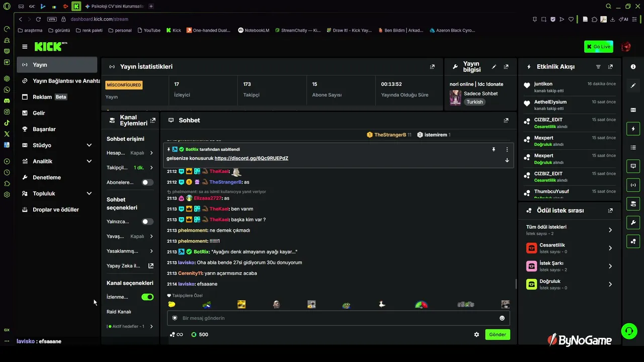Open Yapay Zeka external link
The height and width of the screenshot is (362, 644).
(130, 266)
